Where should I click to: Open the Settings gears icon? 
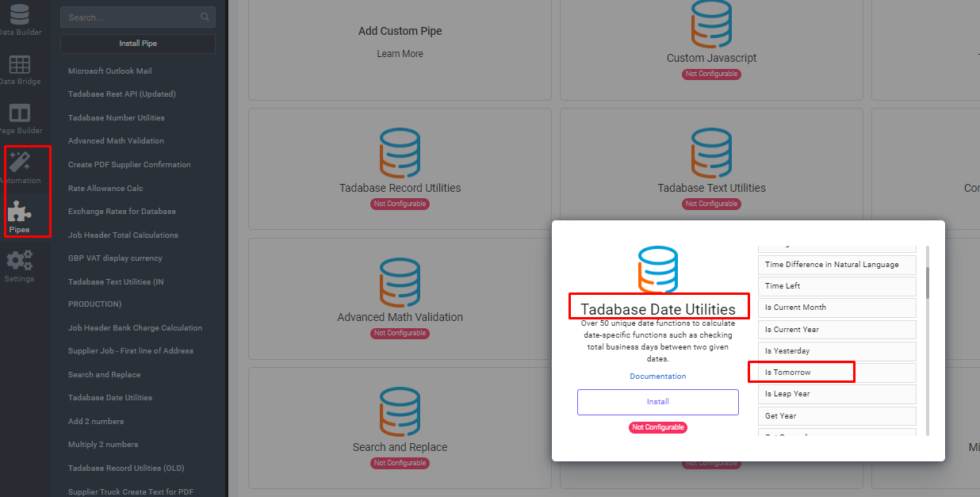tap(20, 260)
